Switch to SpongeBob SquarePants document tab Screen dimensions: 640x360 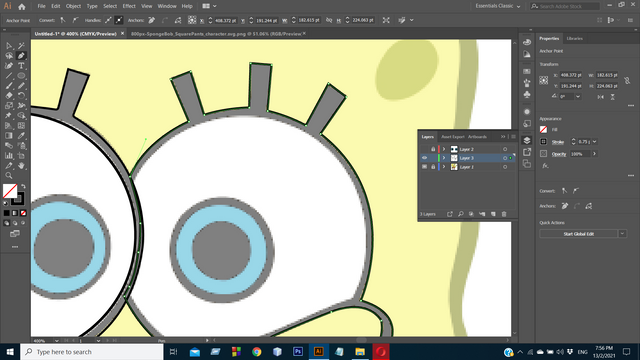click(216, 34)
